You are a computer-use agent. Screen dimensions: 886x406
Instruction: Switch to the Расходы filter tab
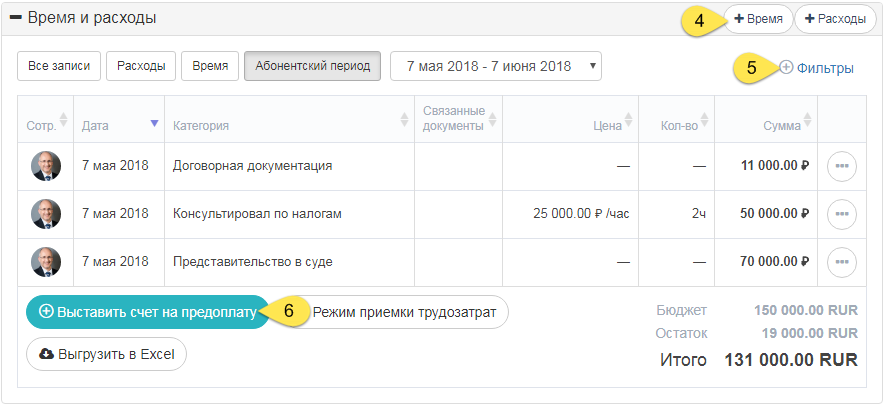pos(141,66)
